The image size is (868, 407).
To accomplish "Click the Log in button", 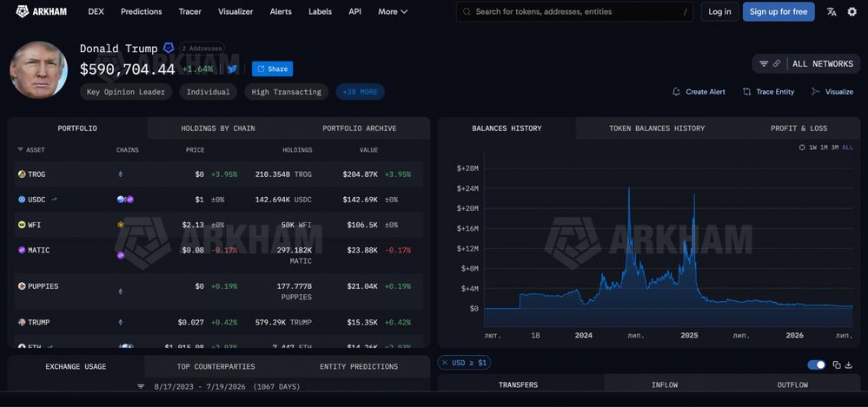I will [719, 11].
